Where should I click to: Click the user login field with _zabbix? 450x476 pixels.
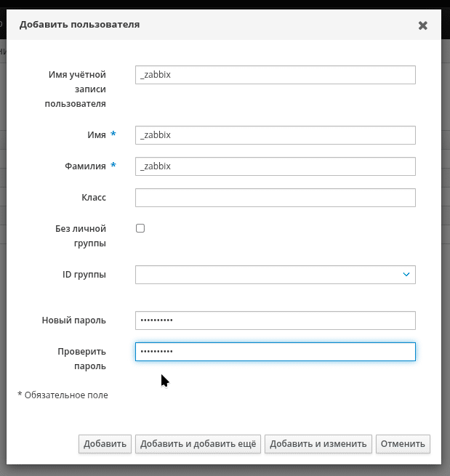click(x=275, y=75)
